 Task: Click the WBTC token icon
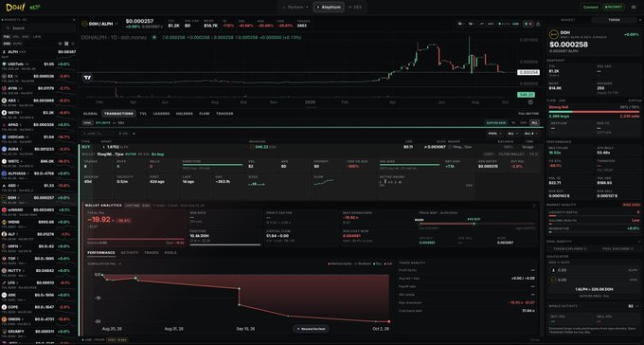tap(4, 161)
